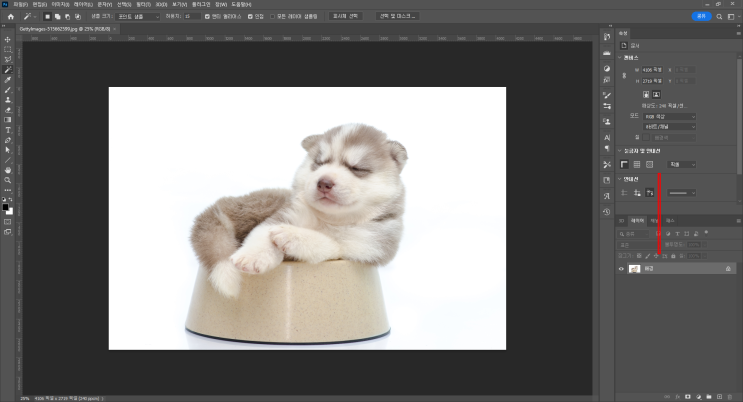Open the 샘플 크기 dropdown
Screen dimensions: 743x402
(x=136, y=16)
